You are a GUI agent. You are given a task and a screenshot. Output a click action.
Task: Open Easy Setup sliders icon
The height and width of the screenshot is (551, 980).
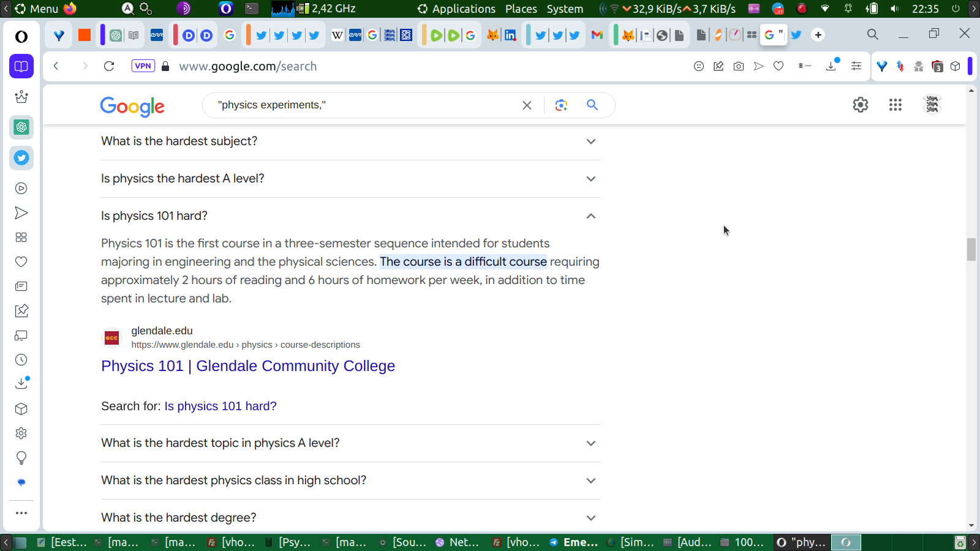(x=856, y=66)
